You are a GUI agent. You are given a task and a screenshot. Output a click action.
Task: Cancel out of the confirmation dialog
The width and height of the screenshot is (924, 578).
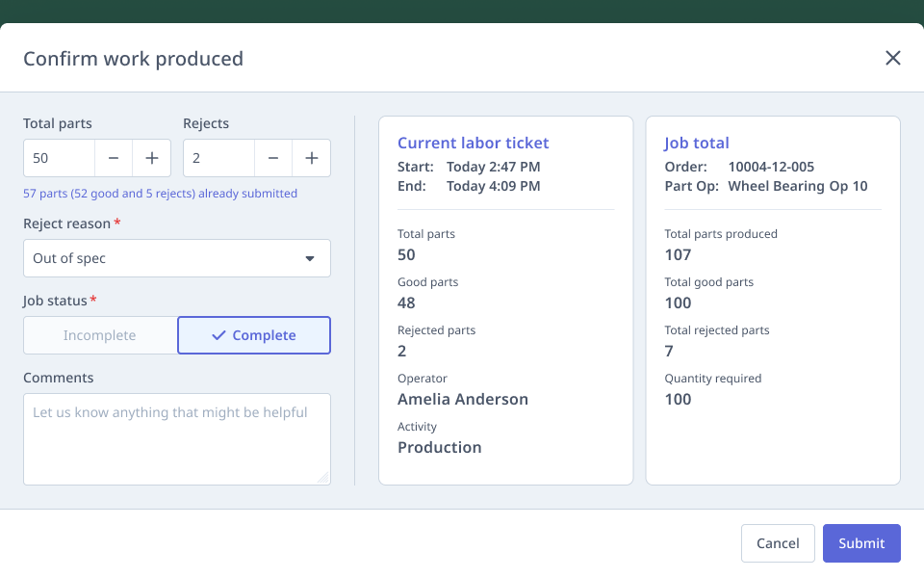778,542
